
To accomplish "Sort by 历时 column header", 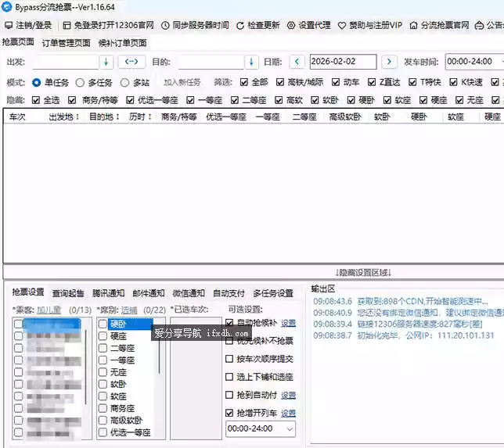I will click(140, 117).
